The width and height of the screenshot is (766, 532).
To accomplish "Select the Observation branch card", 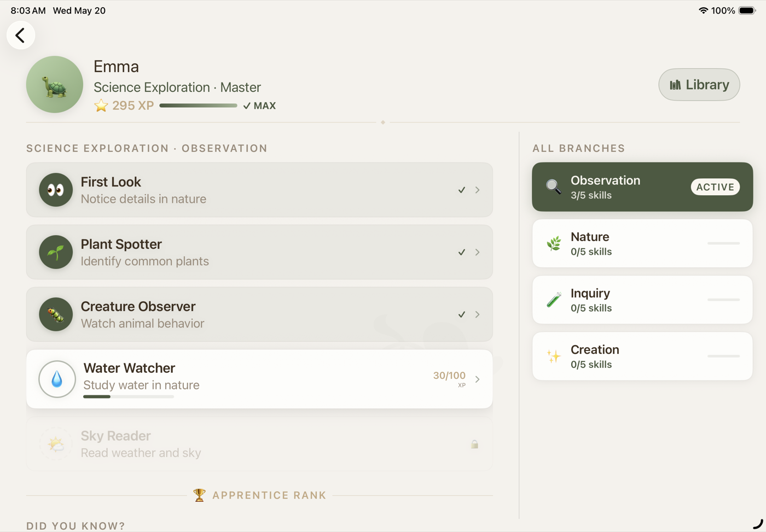I will [x=642, y=187].
